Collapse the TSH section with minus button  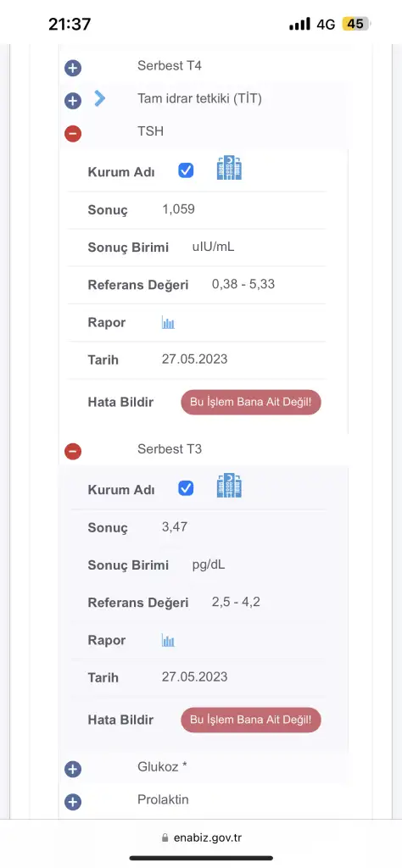(x=73, y=133)
